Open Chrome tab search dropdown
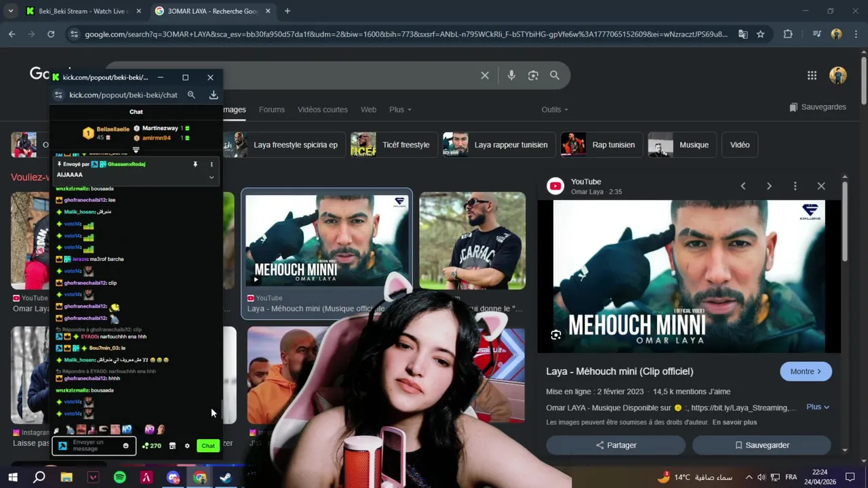Viewport: 868px width, 488px height. (x=10, y=12)
